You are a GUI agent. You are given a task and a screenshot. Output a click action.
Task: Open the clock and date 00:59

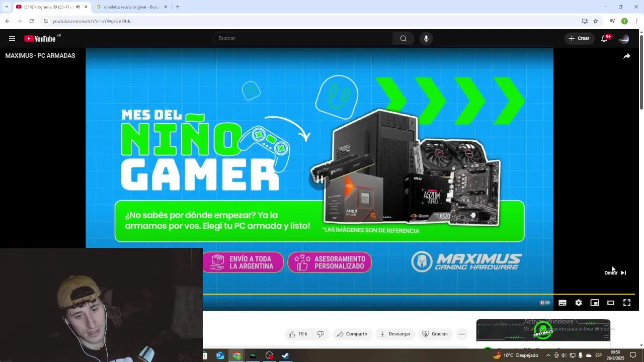(x=615, y=355)
